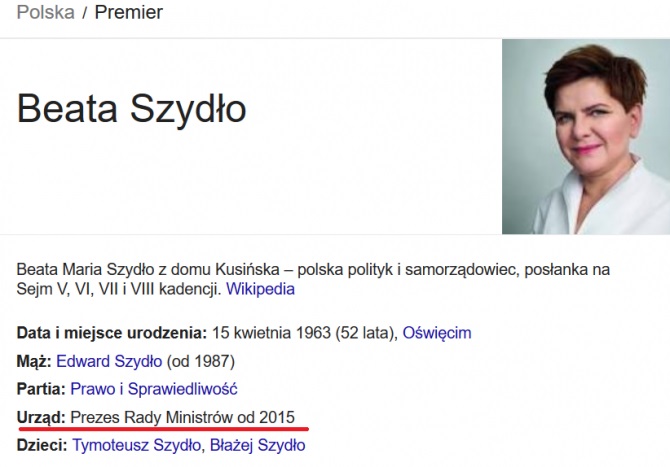
Task: Visit the Prawo i Sprawiedliwość link
Action: pyautogui.click(x=154, y=388)
